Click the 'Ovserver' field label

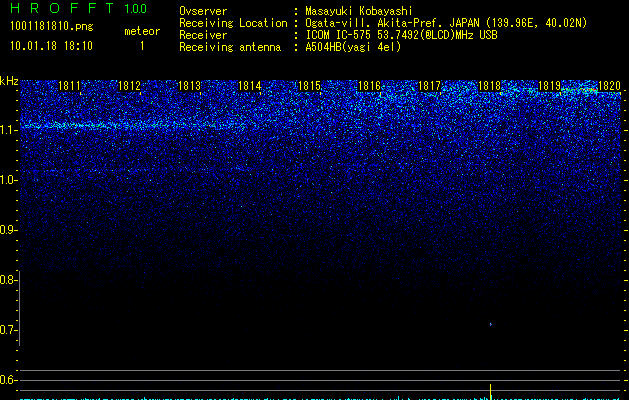203,11
